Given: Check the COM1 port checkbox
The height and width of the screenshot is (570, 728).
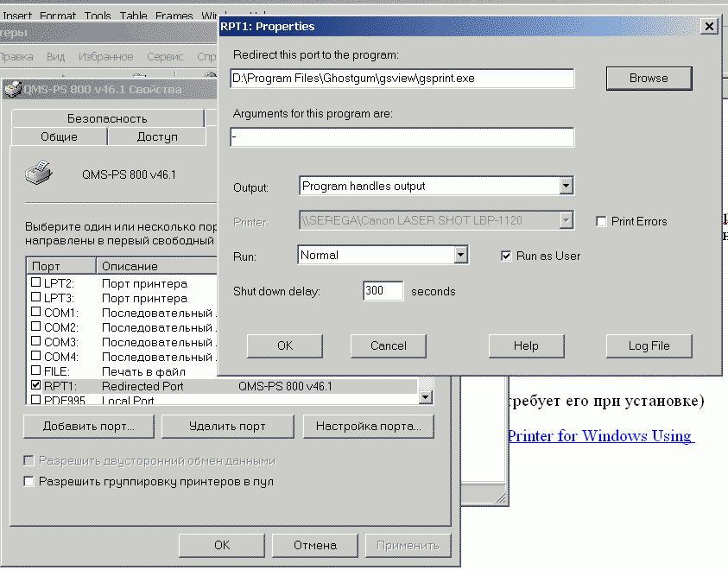Looking at the screenshot, I should coord(35,312).
